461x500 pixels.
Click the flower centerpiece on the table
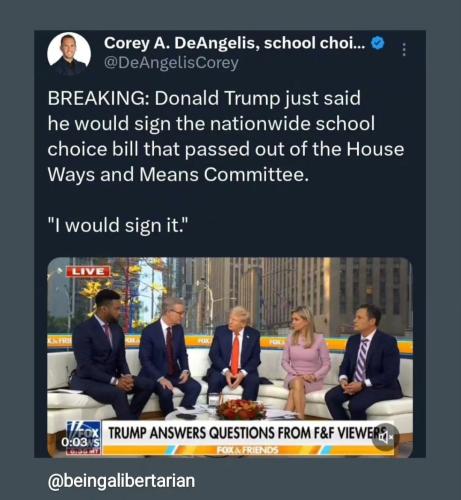[241, 409]
